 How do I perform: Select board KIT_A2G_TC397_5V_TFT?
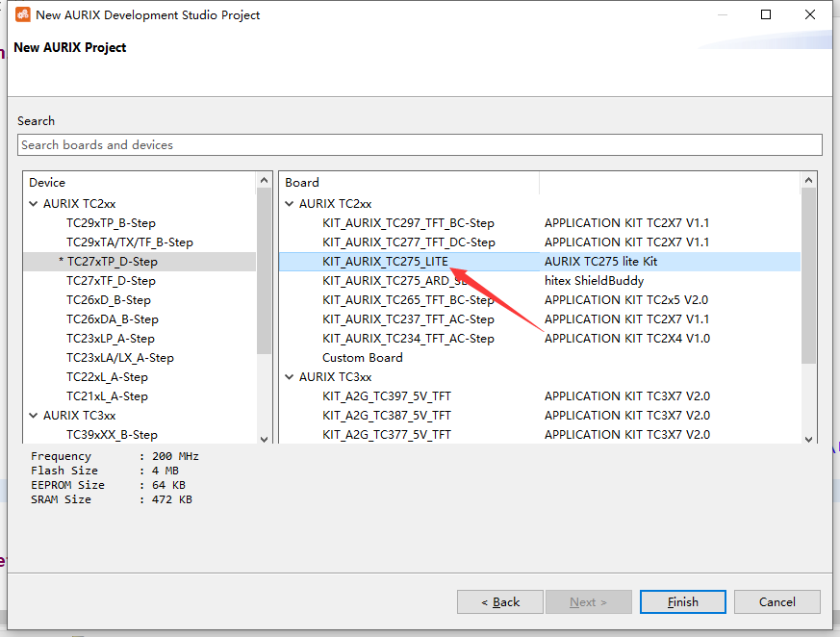point(387,396)
